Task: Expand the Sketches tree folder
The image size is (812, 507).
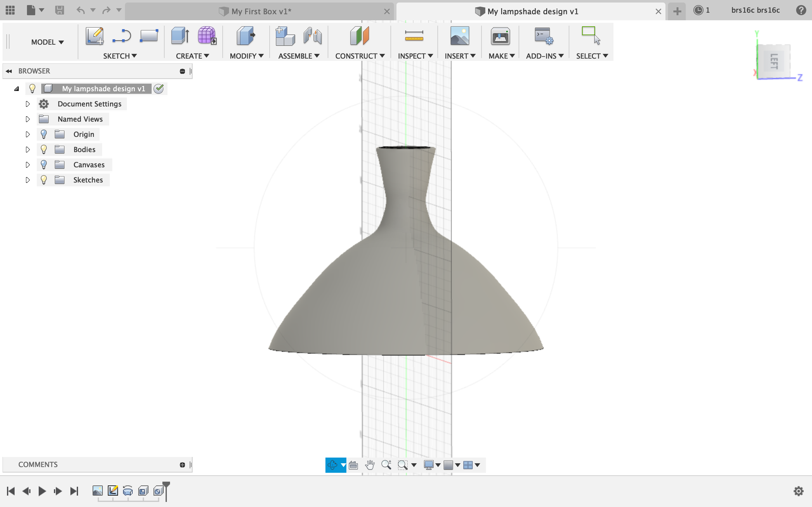Action: click(28, 180)
